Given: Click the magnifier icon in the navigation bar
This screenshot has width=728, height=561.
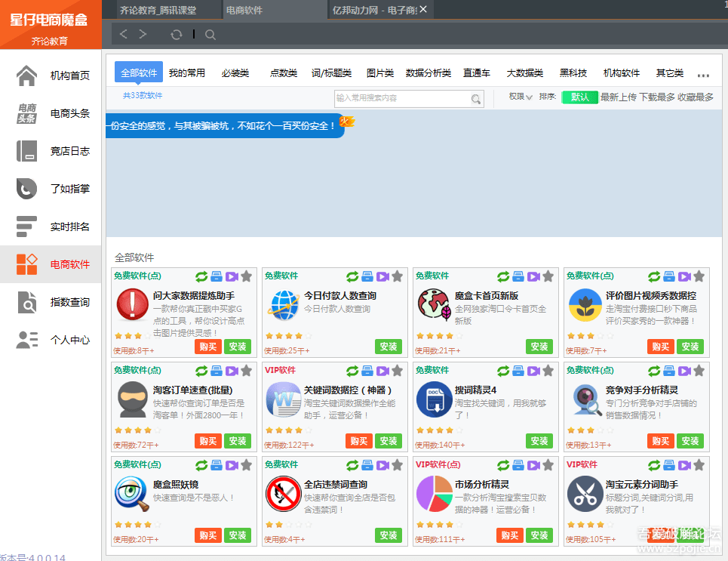Looking at the screenshot, I should [210, 35].
